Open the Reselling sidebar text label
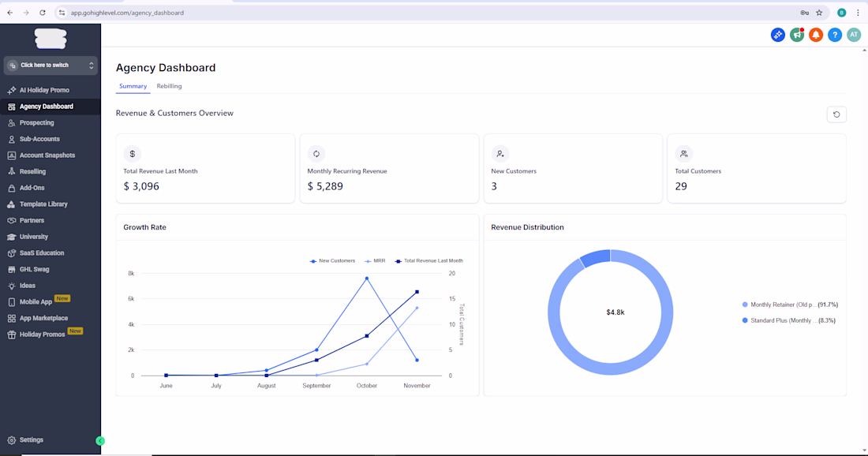This screenshot has height=456, width=868. point(32,171)
